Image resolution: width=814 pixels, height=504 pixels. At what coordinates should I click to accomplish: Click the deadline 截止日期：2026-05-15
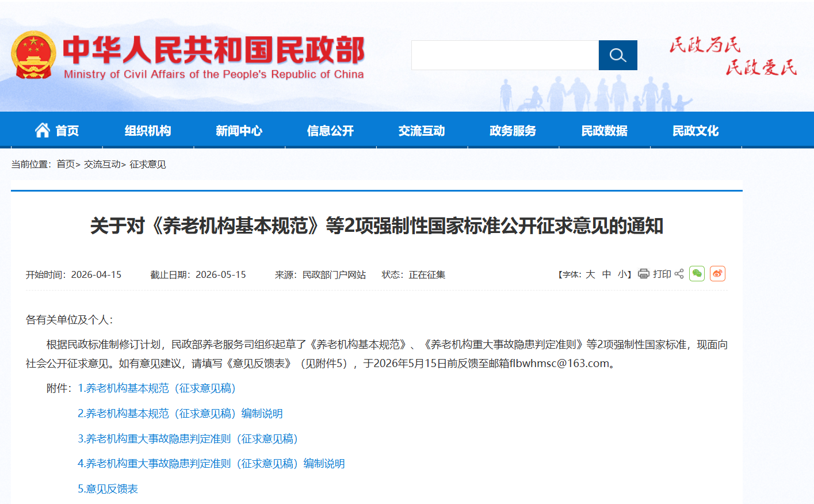click(198, 275)
